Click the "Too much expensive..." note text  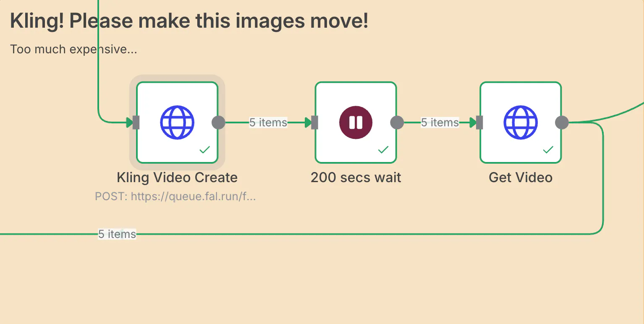74,50
